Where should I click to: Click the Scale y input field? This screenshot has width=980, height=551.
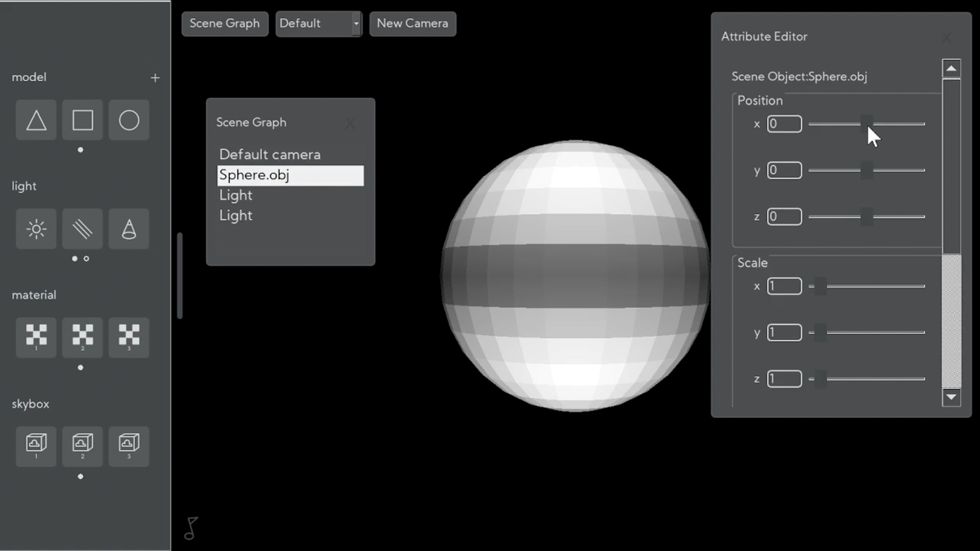point(784,333)
